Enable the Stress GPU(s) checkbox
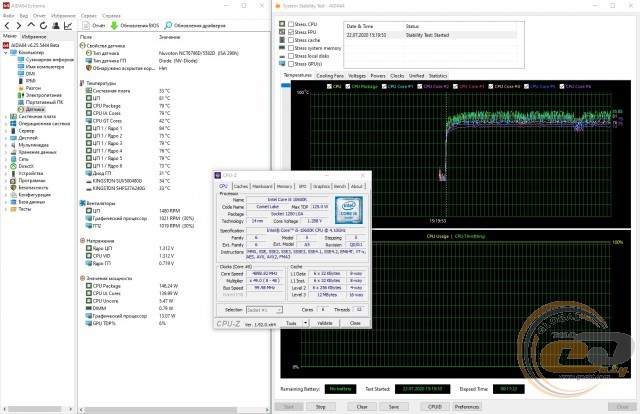 point(291,64)
